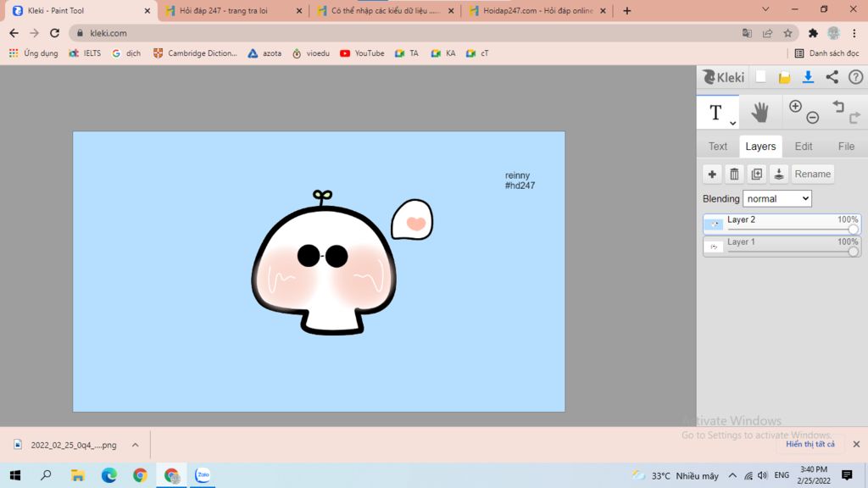This screenshot has height=488, width=868.
Task: Rename the selected layer
Action: [812, 175]
